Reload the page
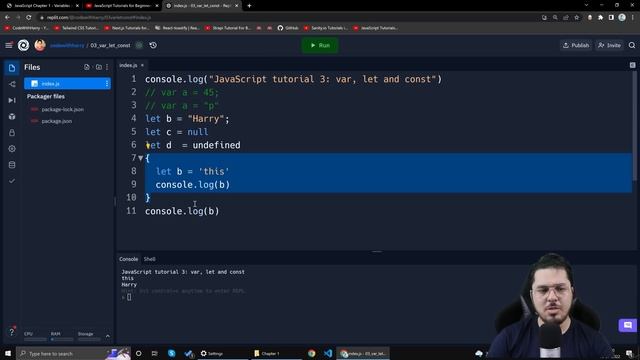The width and height of the screenshot is (640, 360). pos(29,18)
